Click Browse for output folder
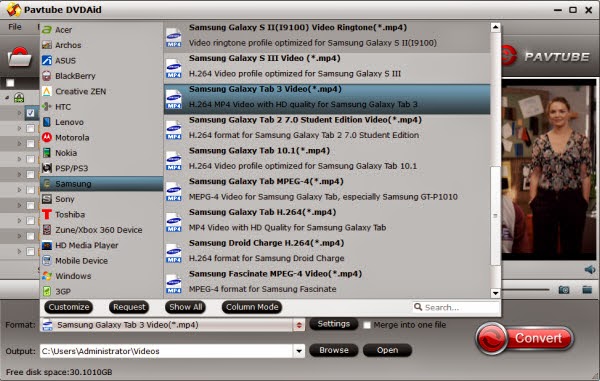The height and width of the screenshot is (381, 600). pos(334,350)
